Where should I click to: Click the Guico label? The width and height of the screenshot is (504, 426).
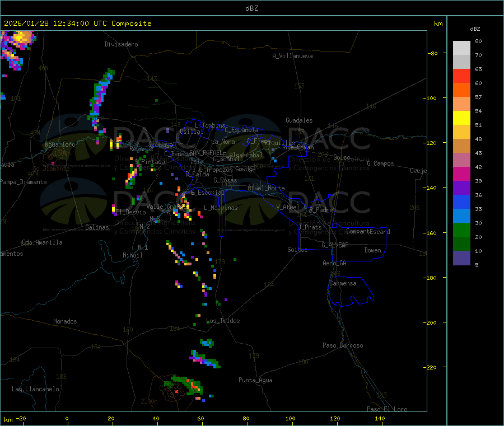pyautogui.click(x=342, y=157)
